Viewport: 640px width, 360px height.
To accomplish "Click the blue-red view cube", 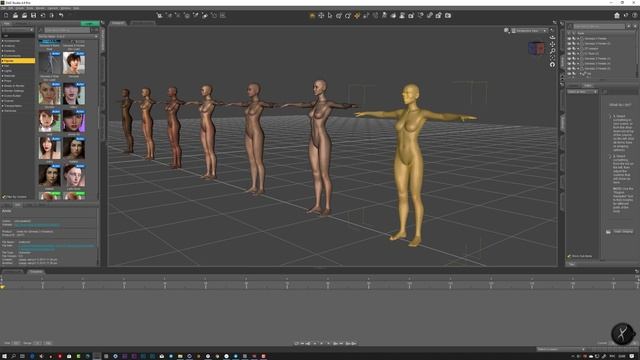I will (536, 48).
